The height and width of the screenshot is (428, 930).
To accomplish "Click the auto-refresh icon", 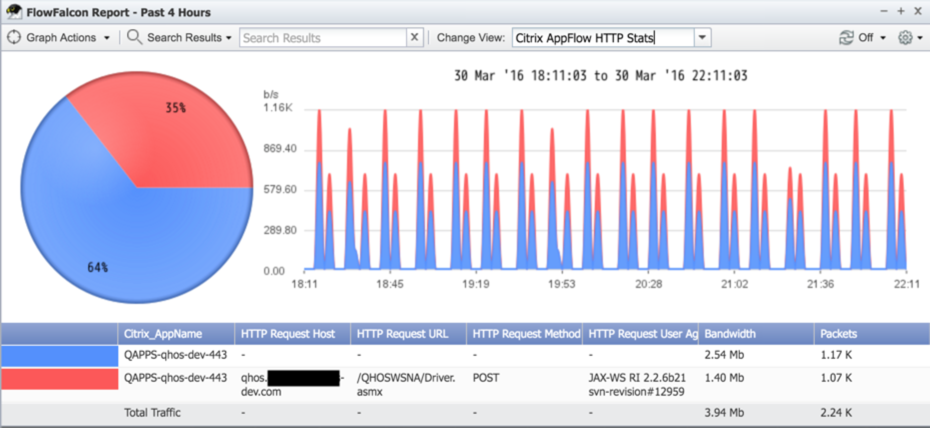I will pyautogui.click(x=846, y=37).
